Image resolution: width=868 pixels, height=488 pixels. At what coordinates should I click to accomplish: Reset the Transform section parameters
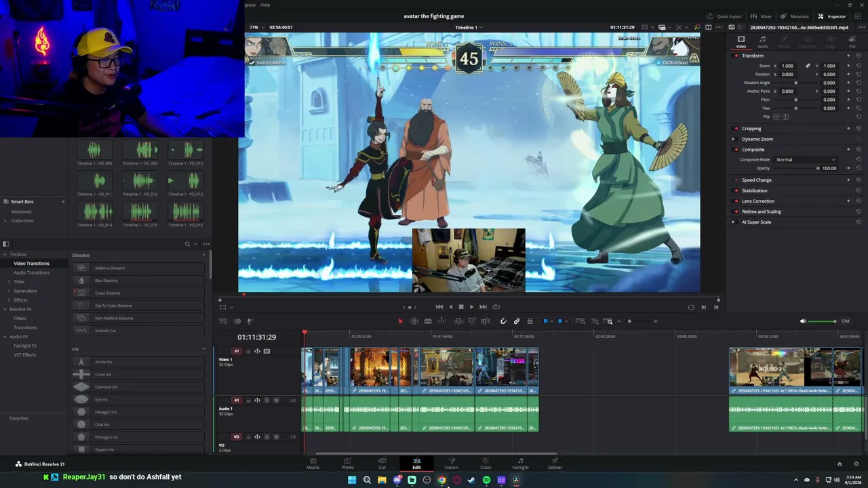click(859, 56)
